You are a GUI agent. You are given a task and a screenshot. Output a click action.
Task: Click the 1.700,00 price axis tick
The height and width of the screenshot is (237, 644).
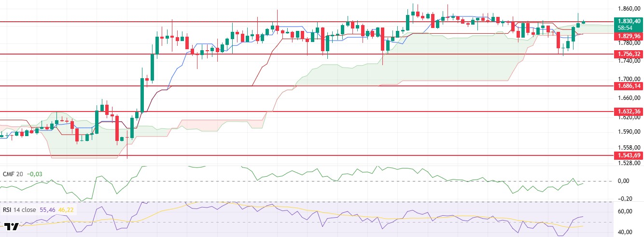pos(629,79)
